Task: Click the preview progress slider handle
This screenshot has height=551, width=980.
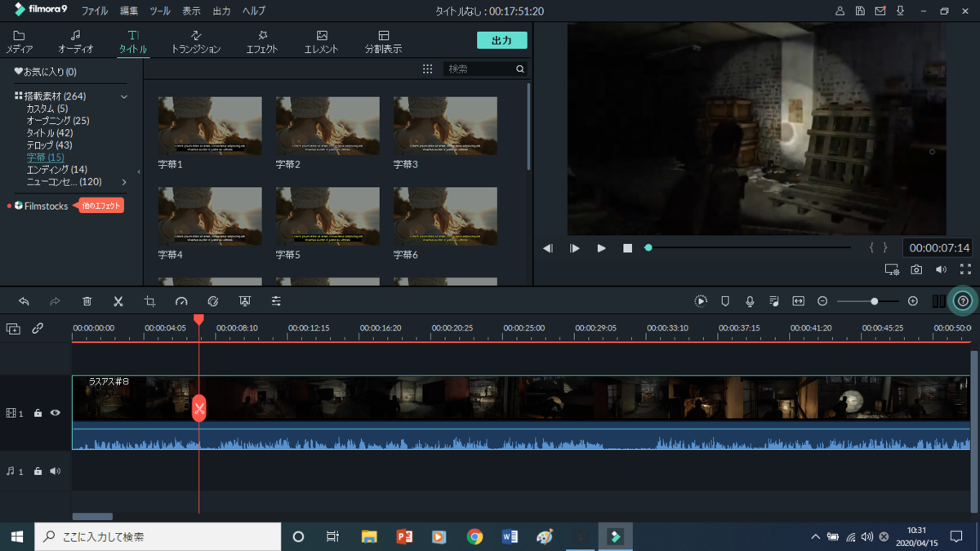Action: 648,247
